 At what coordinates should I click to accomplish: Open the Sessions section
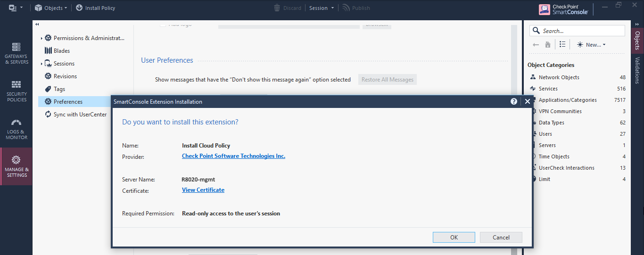tap(59, 64)
